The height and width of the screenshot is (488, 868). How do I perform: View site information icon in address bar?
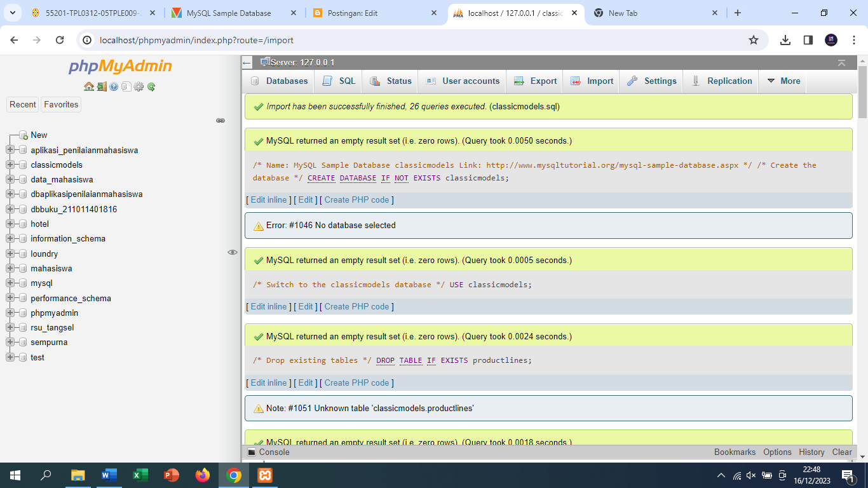point(88,40)
